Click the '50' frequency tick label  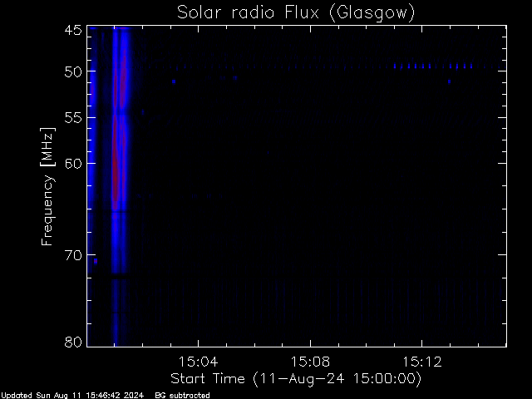[73, 72]
